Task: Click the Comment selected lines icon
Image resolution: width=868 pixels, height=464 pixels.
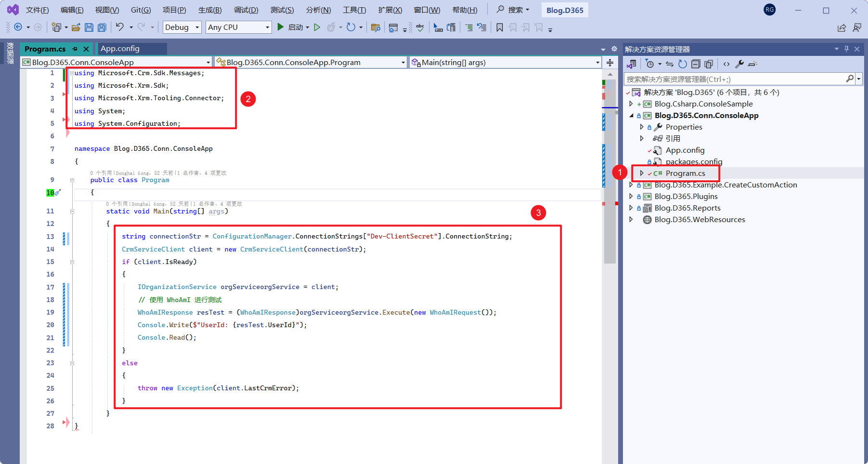Action: pyautogui.click(x=469, y=27)
